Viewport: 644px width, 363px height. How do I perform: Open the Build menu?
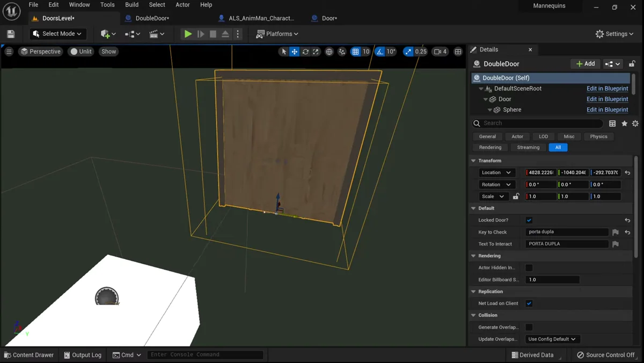tap(131, 5)
